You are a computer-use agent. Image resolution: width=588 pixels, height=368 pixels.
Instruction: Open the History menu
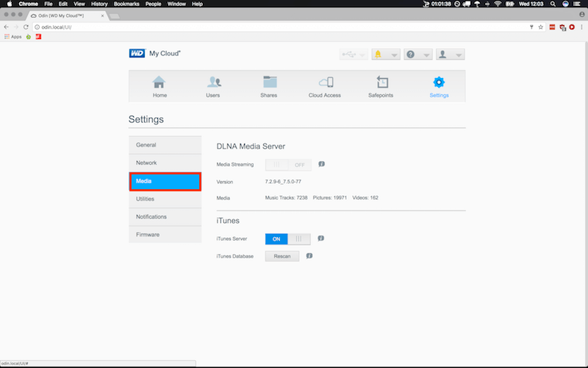99,4
